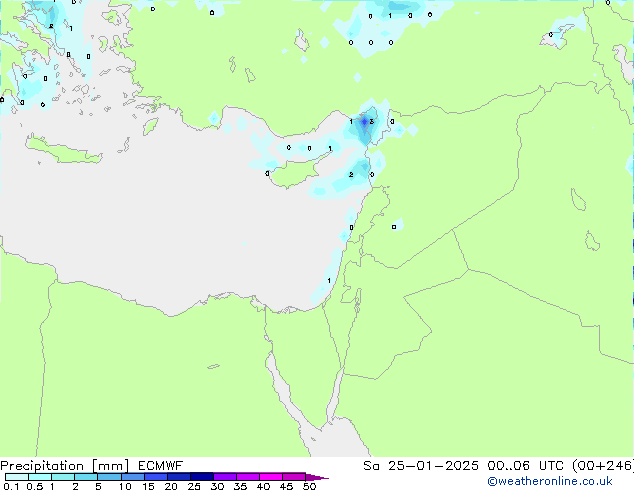Choose the magenta swatch between 40 and 45

[271, 477]
